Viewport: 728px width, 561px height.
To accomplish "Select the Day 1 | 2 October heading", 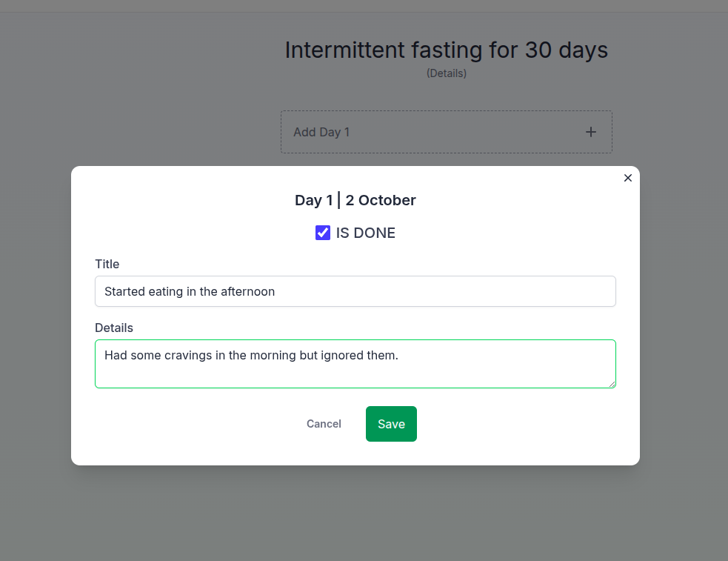I will (x=355, y=200).
